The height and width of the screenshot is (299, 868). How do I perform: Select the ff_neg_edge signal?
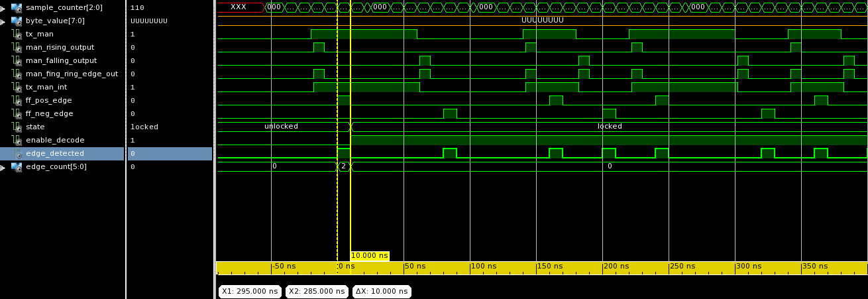tap(50, 113)
